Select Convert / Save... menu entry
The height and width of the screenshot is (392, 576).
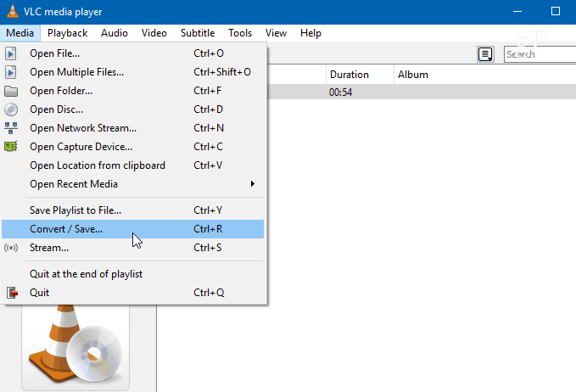133,229
